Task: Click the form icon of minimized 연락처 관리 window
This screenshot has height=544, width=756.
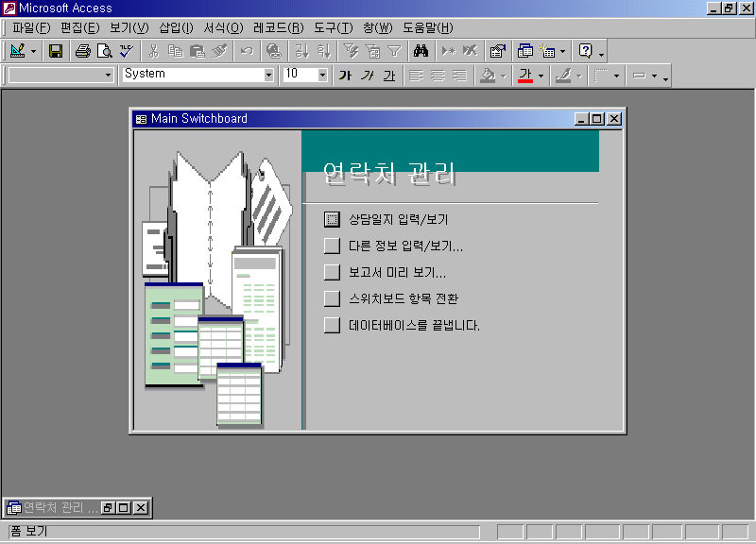Action: click(x=14, y=508)
